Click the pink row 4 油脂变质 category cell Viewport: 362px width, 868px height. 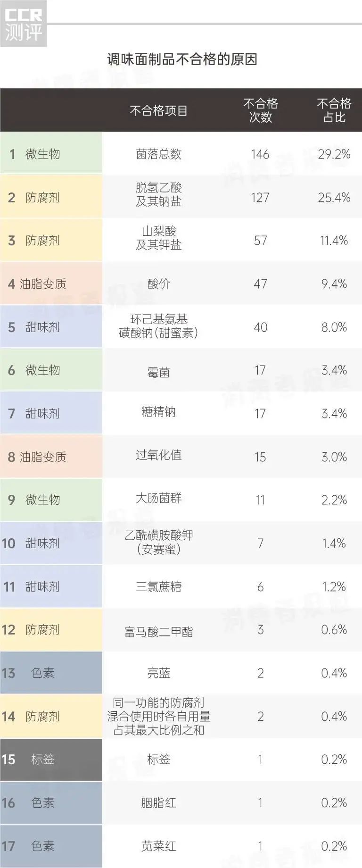point(51,284)
